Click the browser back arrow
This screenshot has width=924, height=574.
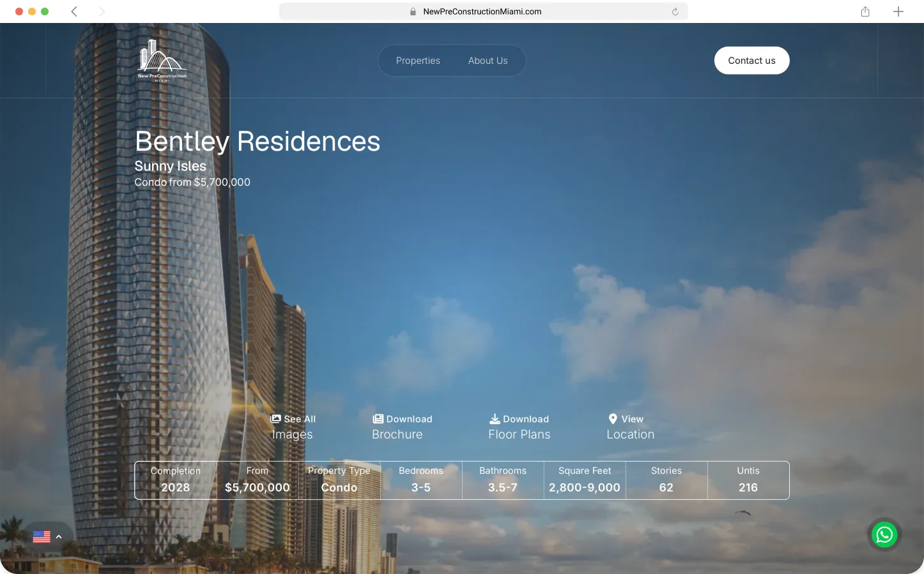[74, 11]
